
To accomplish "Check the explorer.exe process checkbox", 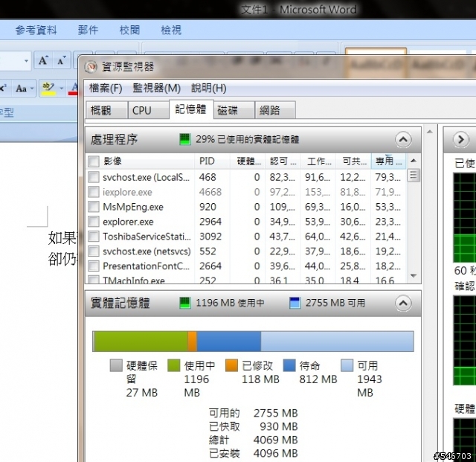I will click(x=94, y=222).
